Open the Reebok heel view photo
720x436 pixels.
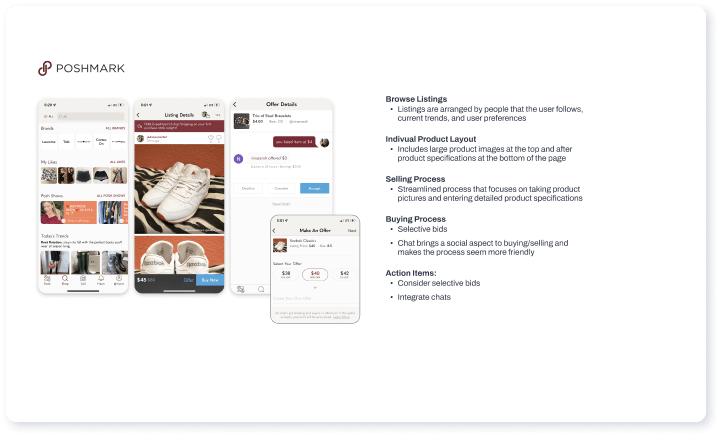click(x=179, y=255)
